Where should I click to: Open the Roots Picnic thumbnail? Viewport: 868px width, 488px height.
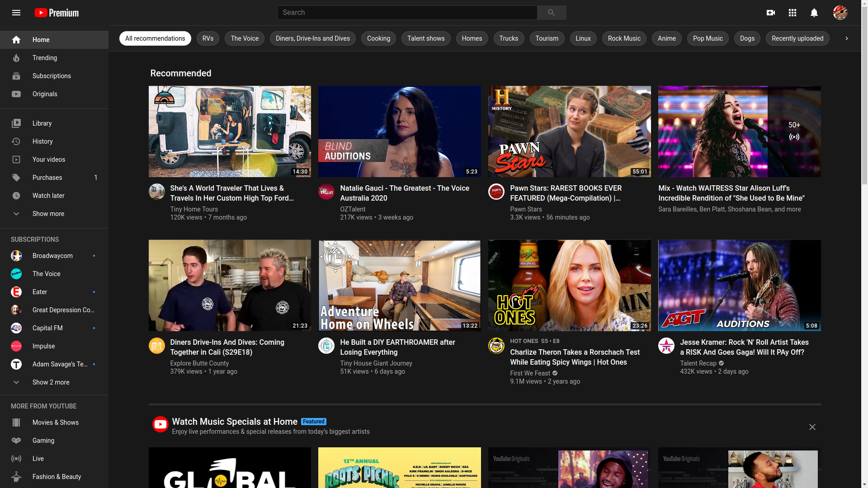click(400, 468)
